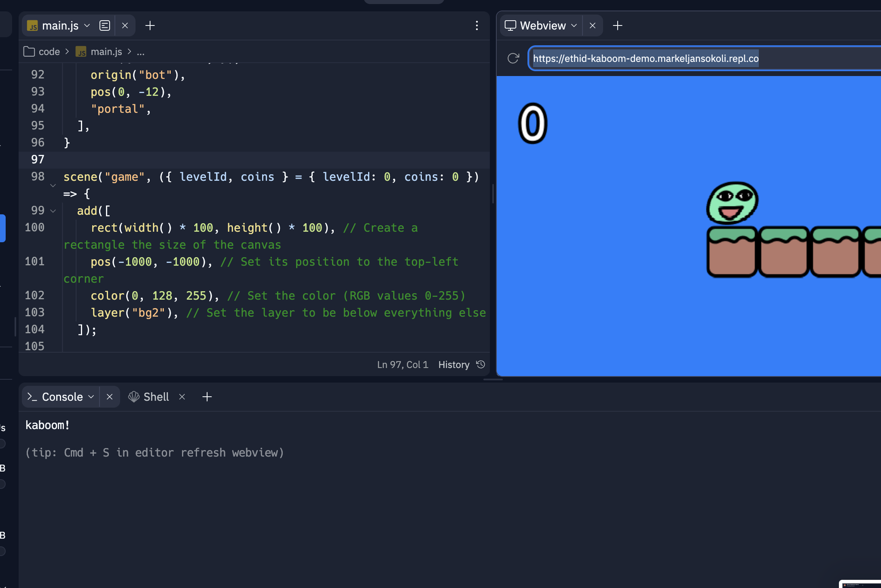The height and width of the screenshot is (588, 881).
Task: Click the History clock icon
Action: 481,364
